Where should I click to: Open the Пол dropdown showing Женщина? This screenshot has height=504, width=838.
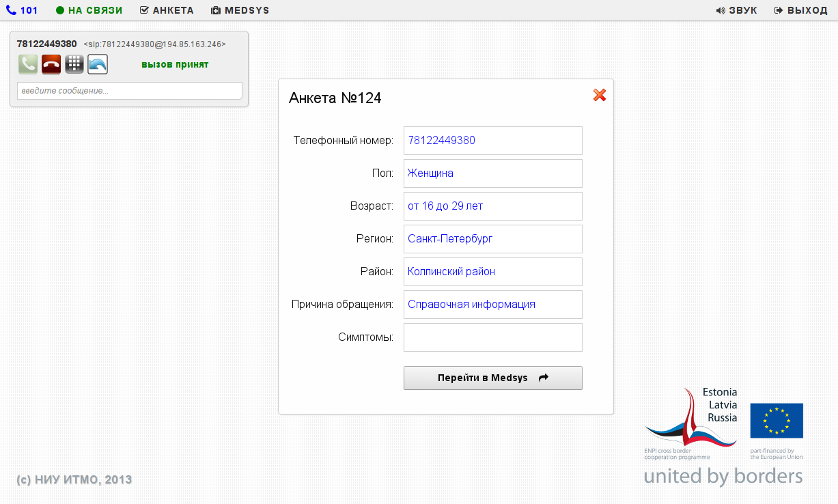pos(492,173)
